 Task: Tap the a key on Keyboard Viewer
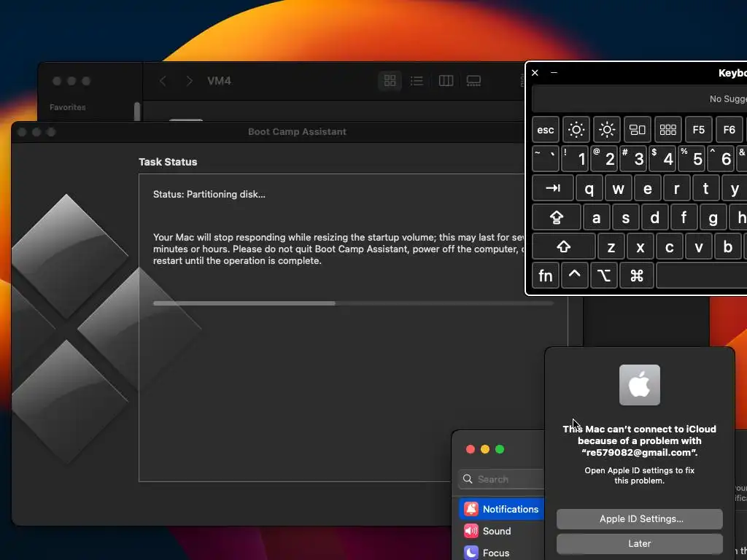[597, 217]
